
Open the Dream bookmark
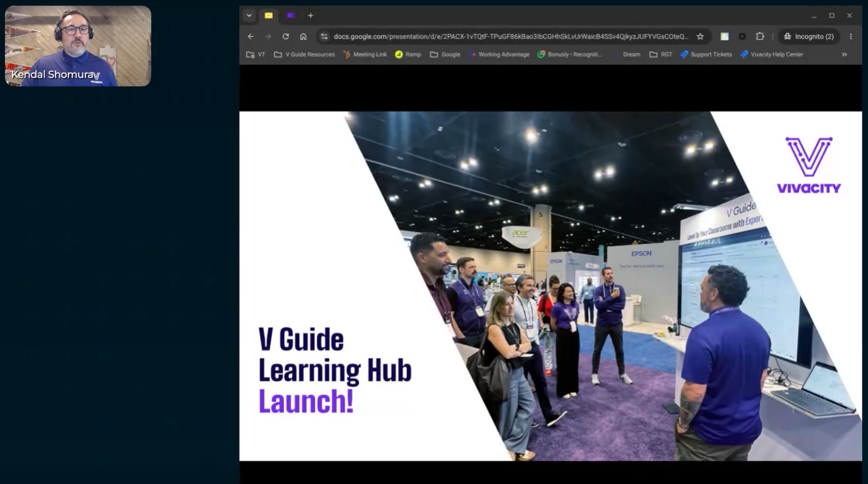[x=626, y=54]
